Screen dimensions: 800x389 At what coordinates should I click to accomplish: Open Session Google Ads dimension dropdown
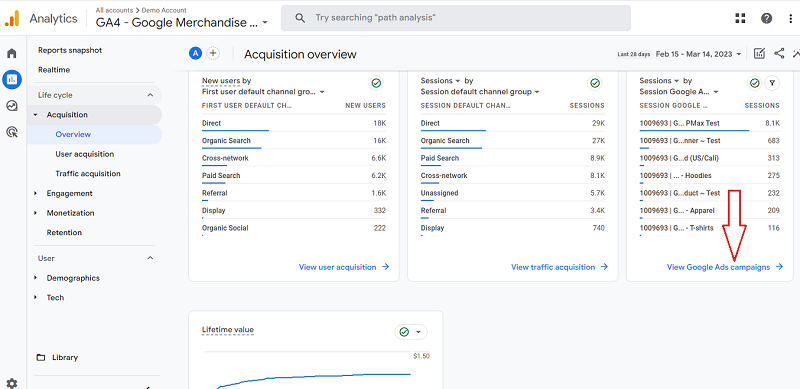[x=679, y=92]
